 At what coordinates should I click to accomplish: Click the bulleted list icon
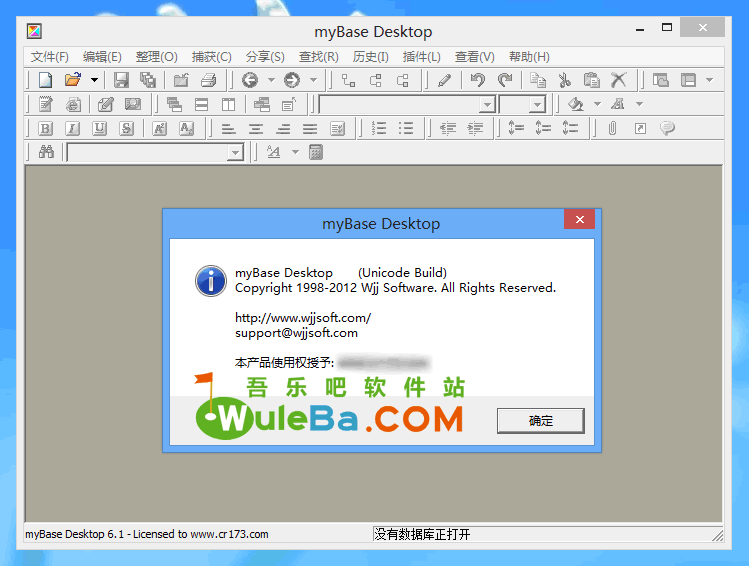[406, 128]
